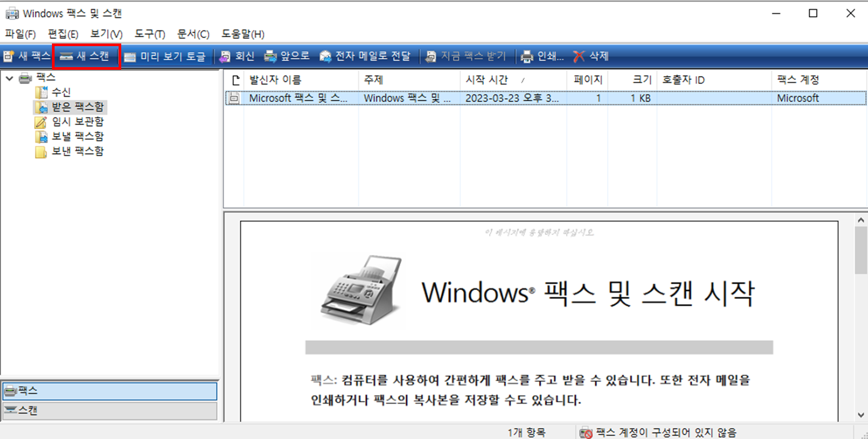Screen dimensions: 868x439
Task: Select the 보낸 팩스함 folder
Action: [78, 151]
